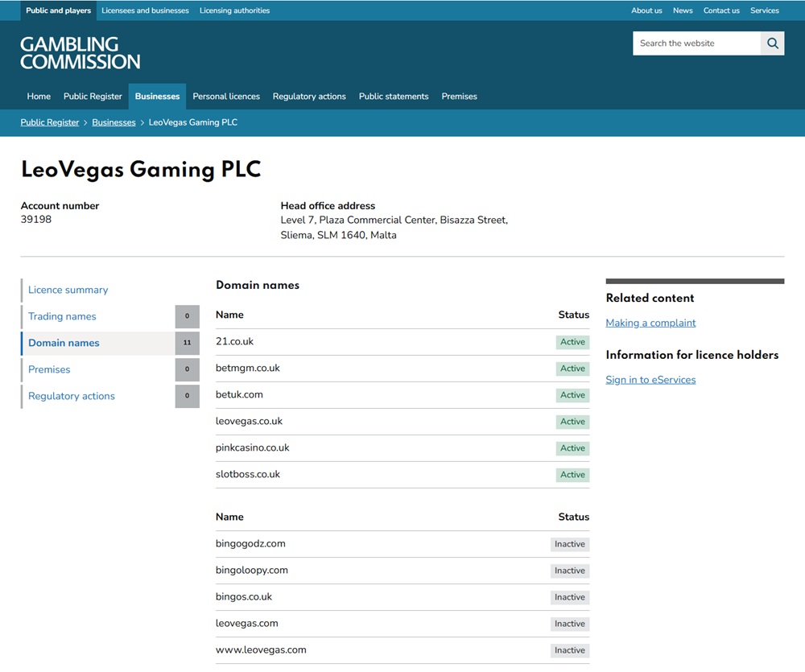Open Licence summary in side menu
Image resolution: width=805 pixels, height=672 pixels.
click(68, 290)
